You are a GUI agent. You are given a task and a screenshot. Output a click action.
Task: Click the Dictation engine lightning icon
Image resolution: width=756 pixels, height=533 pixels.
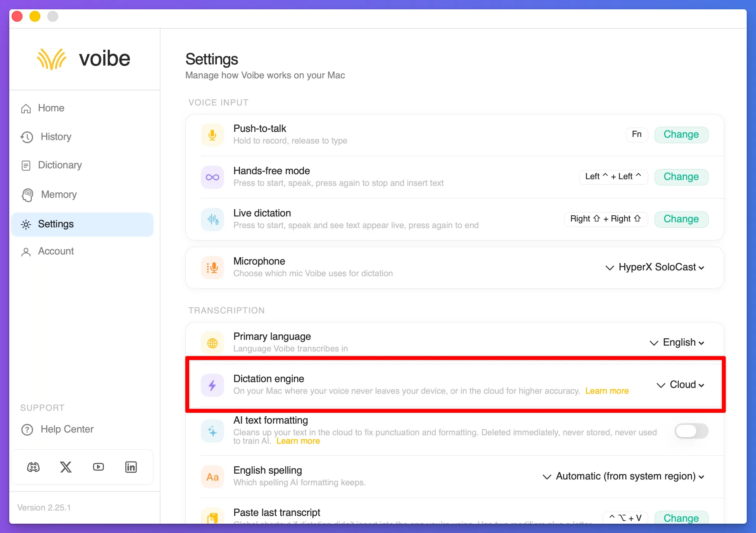click(212, 385)
